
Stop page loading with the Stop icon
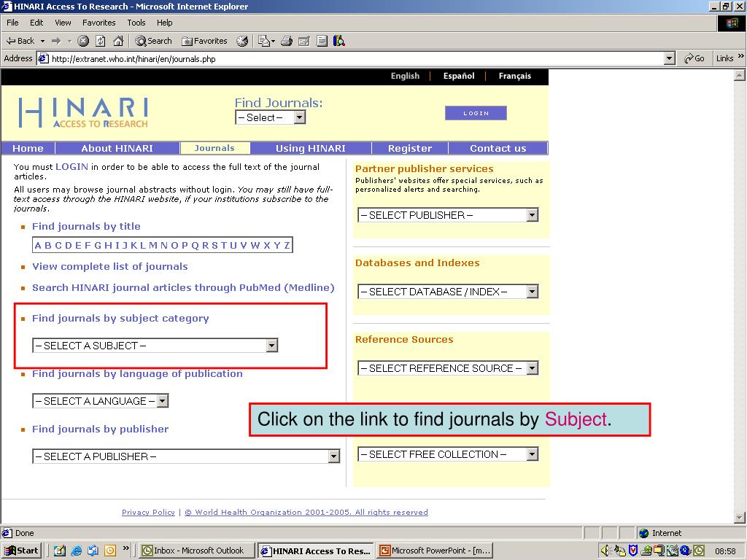coord(83,41)
